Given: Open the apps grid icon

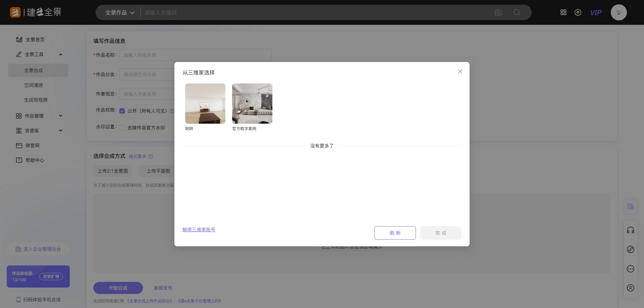Looking at the screenshot, I should [x=563, y=12].
